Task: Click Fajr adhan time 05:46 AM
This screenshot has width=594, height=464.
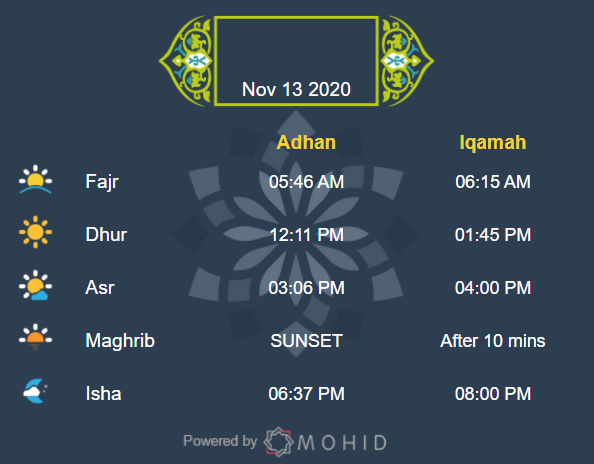Action: 306,182
